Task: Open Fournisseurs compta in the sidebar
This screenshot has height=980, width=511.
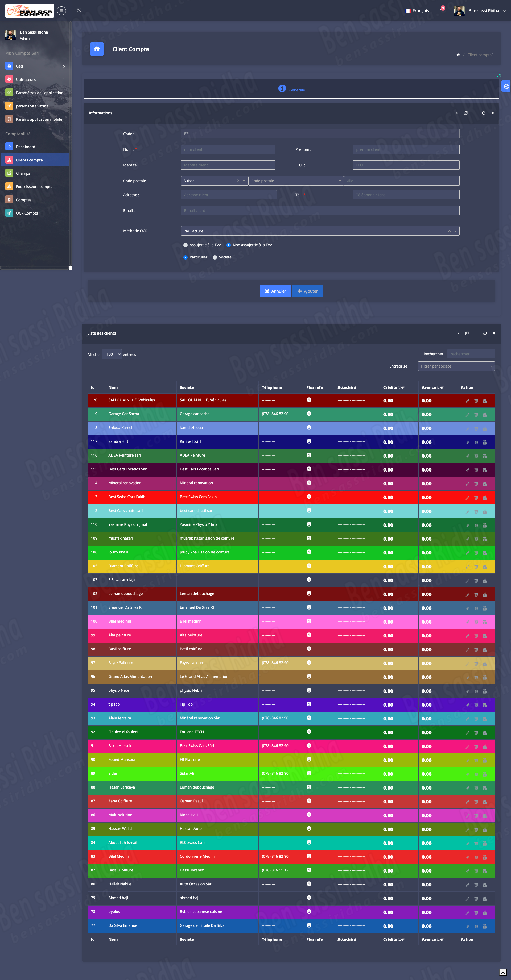Action: coord(34,186)
